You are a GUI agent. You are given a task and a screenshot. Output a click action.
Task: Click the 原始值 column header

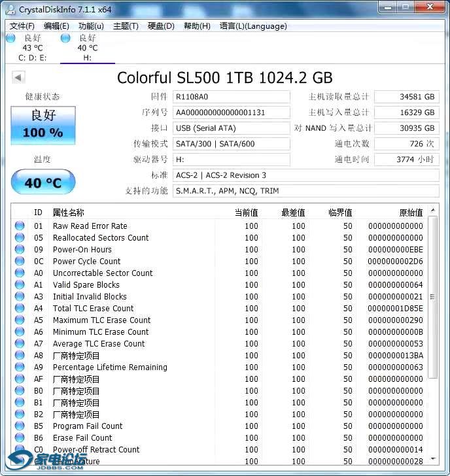tap(411, 212)
